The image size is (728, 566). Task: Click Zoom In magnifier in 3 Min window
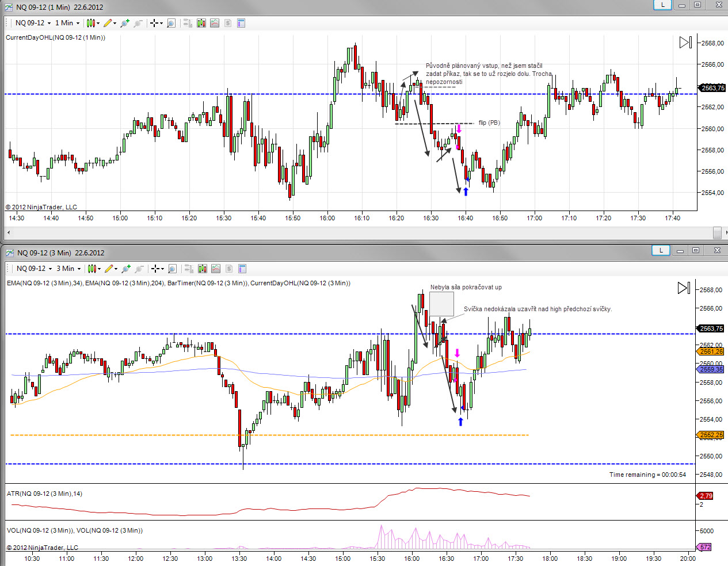point(126,269)
